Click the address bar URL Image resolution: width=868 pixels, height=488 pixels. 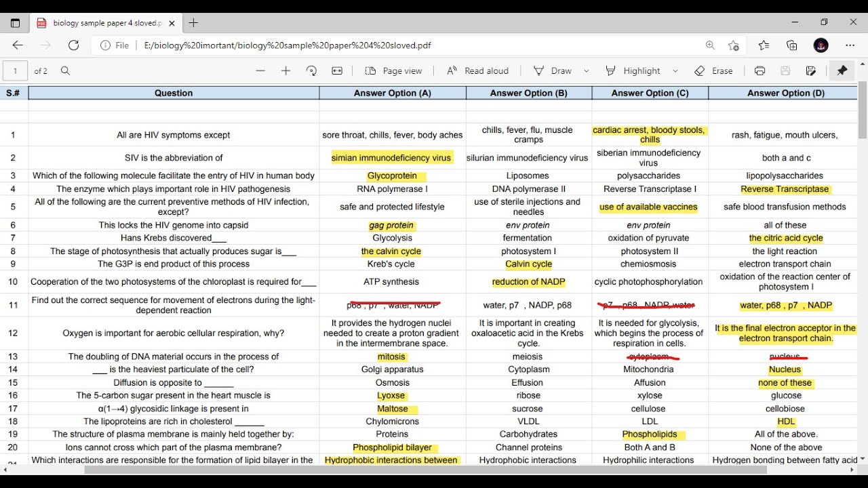tap(288, 45)
